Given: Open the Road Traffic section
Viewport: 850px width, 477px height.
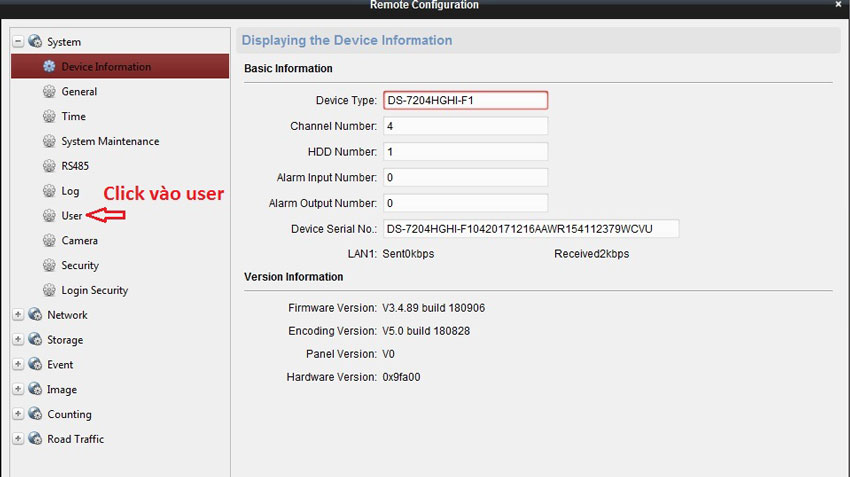Looking at the screenshot, I should (x=75, y=439).
